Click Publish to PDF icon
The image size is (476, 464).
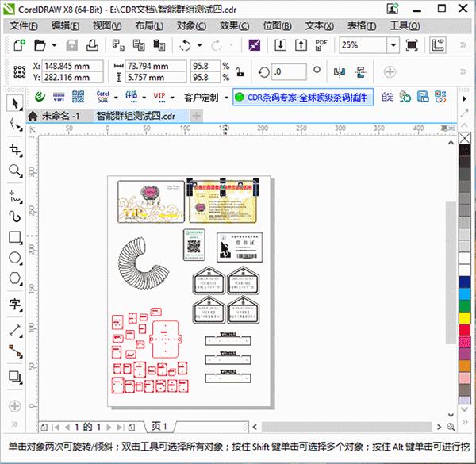pyautogui.click(x=321, y=45)
